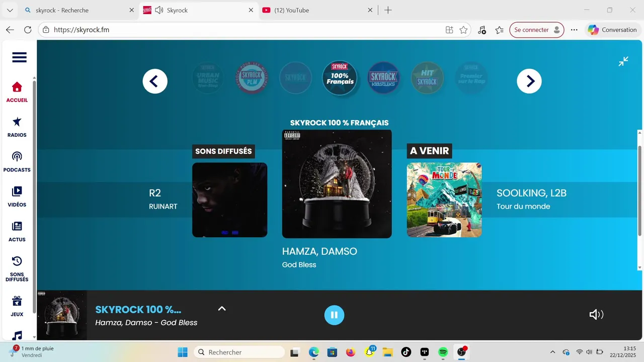Open the hamburger menu in Skyrock sidebar
This screenshot has height=362, width=644.
coord(19,57)
